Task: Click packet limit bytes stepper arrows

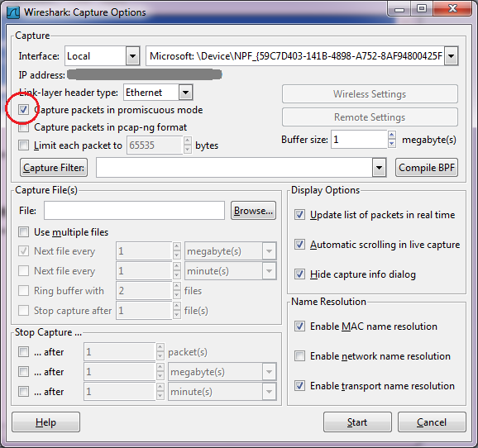Action: 188,145
